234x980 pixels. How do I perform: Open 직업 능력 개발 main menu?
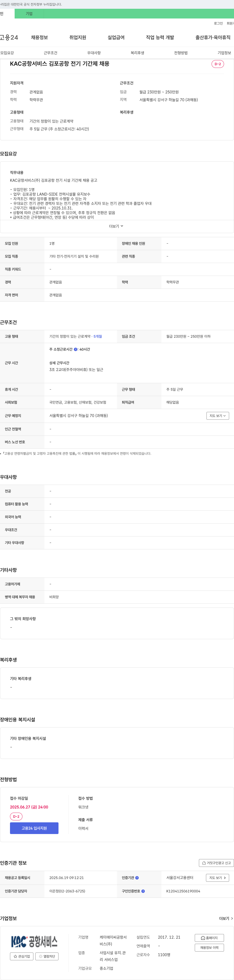[x=160, y=37]
